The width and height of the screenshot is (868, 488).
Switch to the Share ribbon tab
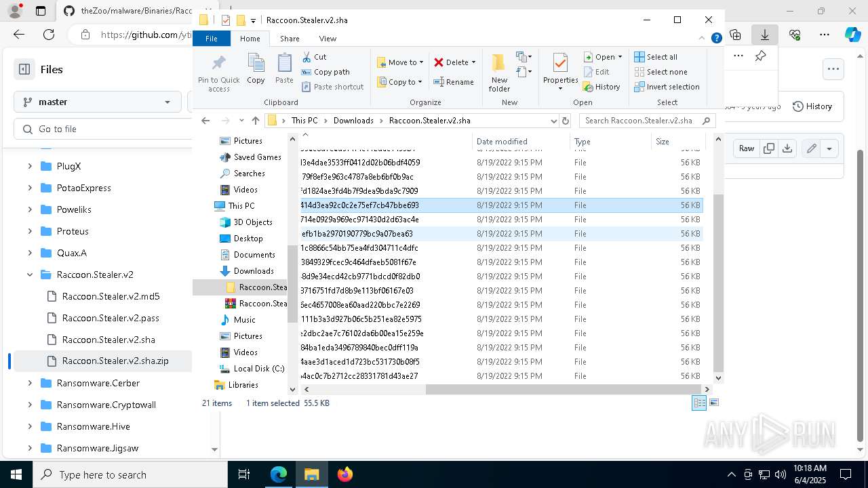(290, 39)
